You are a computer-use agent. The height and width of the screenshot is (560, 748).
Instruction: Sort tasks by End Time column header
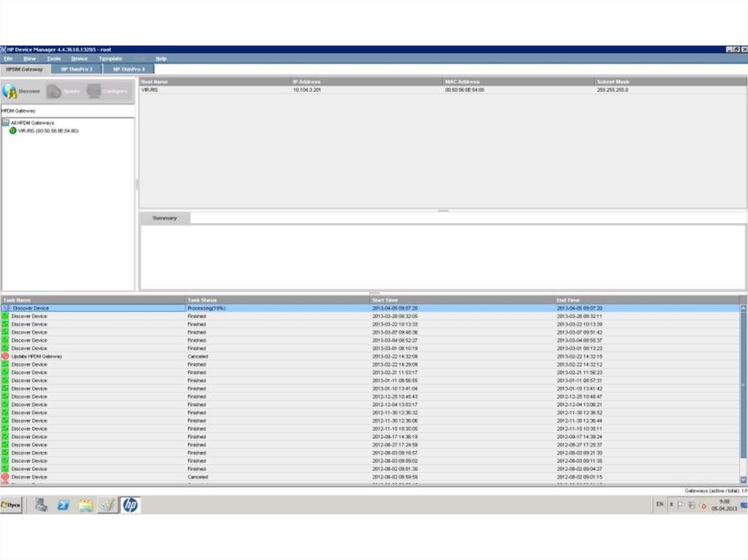(647, 300)
